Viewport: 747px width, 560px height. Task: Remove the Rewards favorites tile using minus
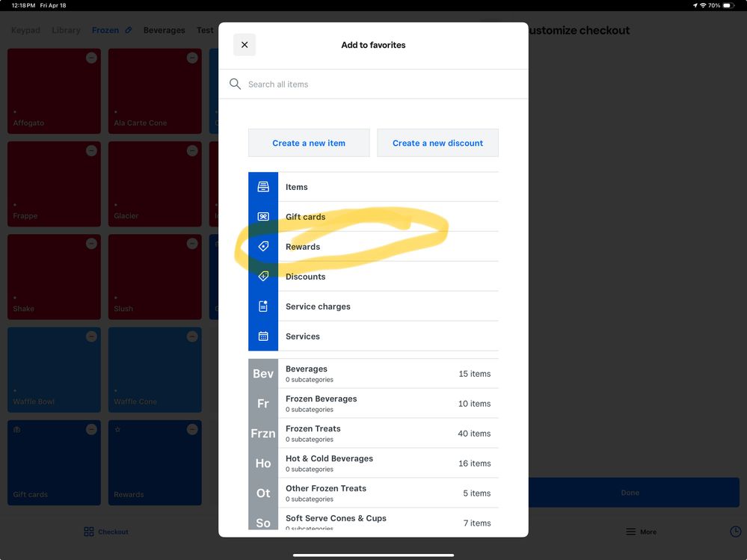point(192,429)
